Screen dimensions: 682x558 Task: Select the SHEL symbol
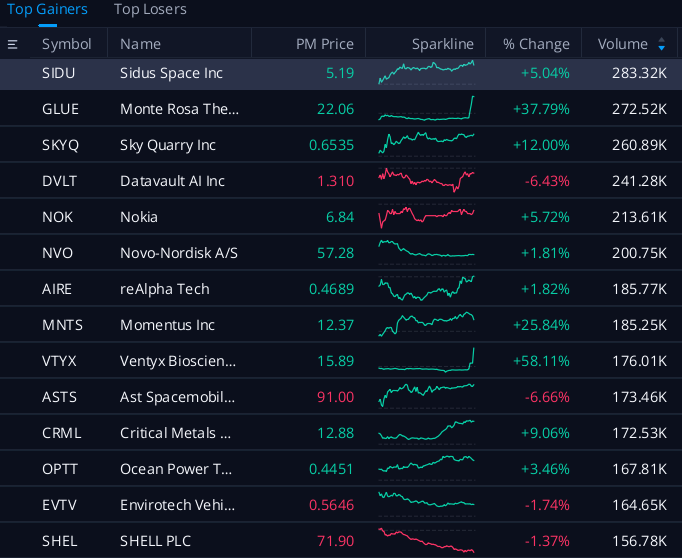[x=60, y=541]
